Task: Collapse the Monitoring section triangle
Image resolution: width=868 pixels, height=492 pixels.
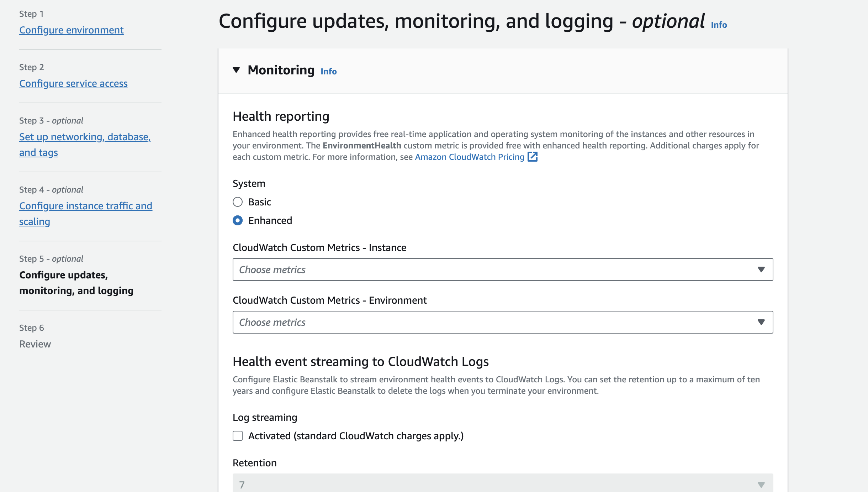Action: [x=236, y=70]
